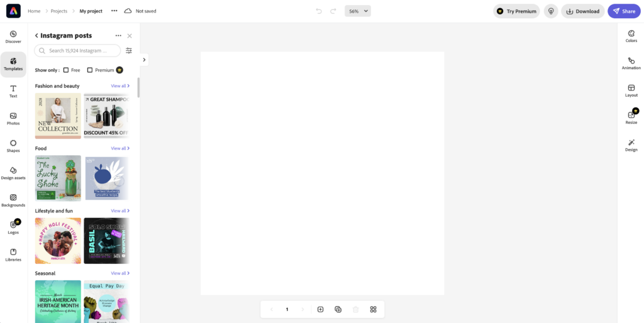Select the Templates sidebar tab
This screenshot has height=323, width=644.
(13, 65)
